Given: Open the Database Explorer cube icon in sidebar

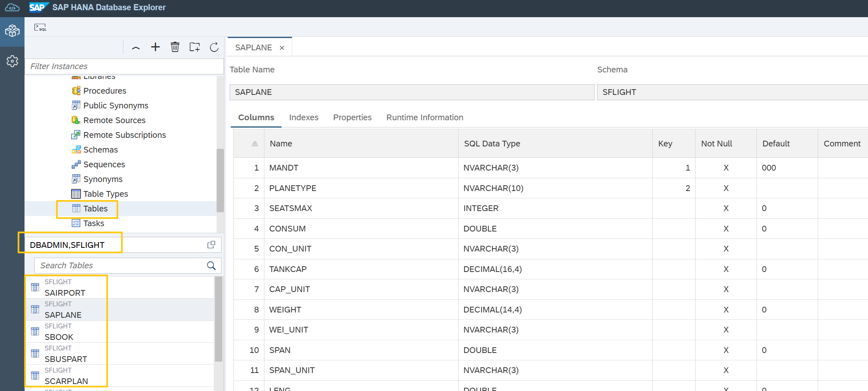Looking at the screenshot, I should (12, 31).
